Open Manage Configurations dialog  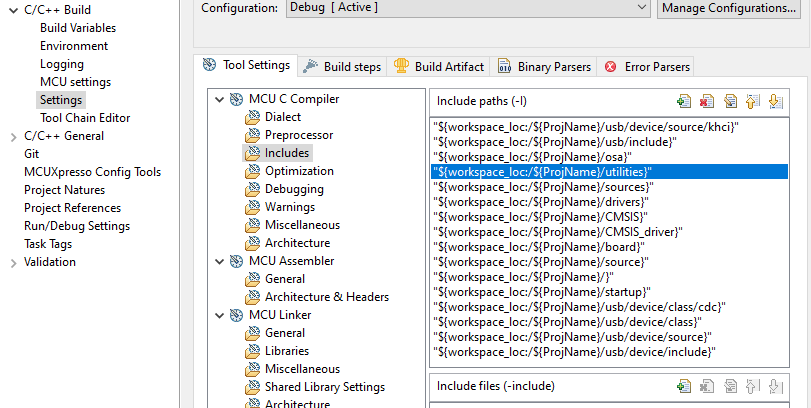coord(728,8)
